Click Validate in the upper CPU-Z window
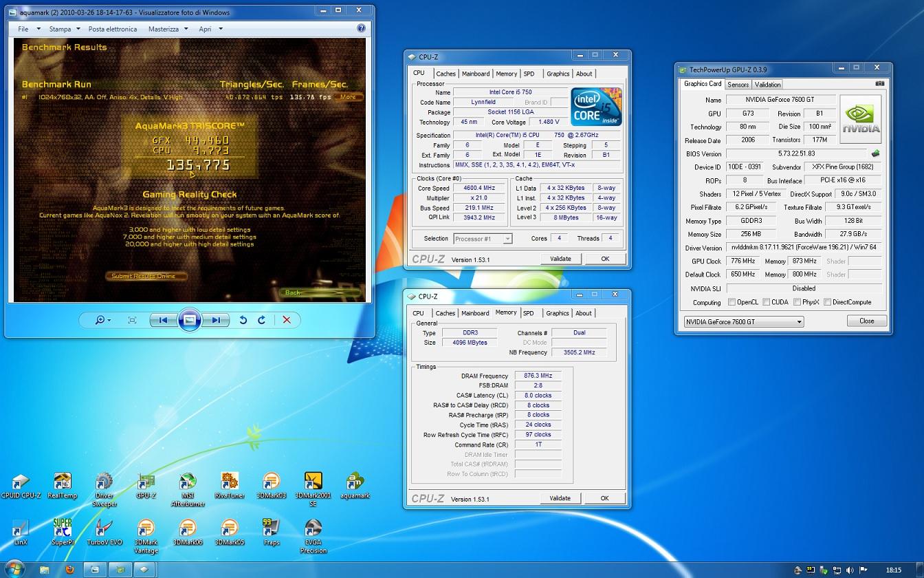 560,259
